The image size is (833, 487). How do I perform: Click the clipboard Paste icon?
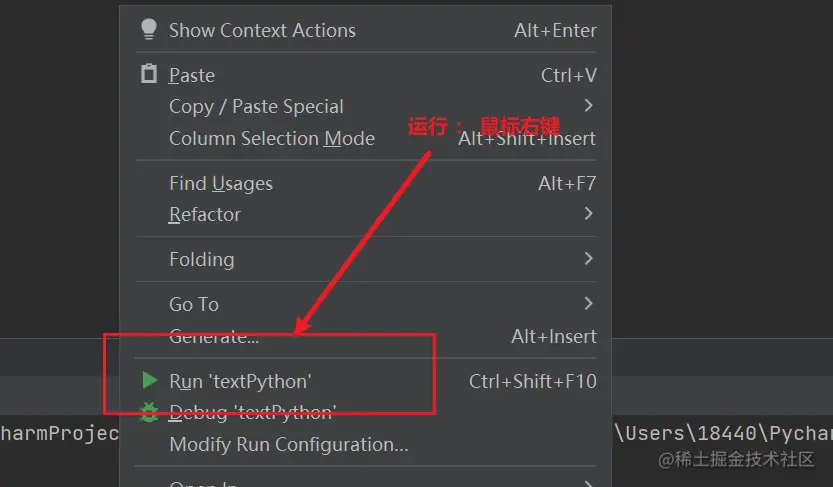[x=149, y=75]
